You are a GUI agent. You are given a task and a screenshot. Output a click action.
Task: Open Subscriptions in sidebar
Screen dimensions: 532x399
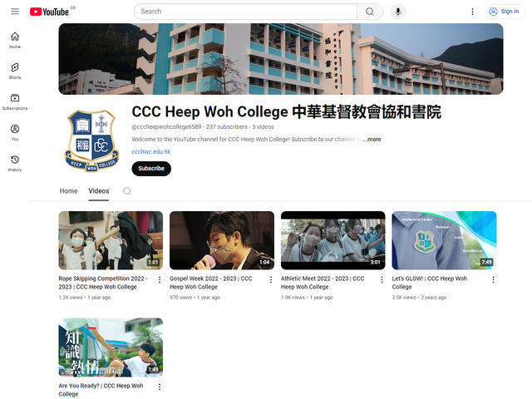tap(15, 101)
